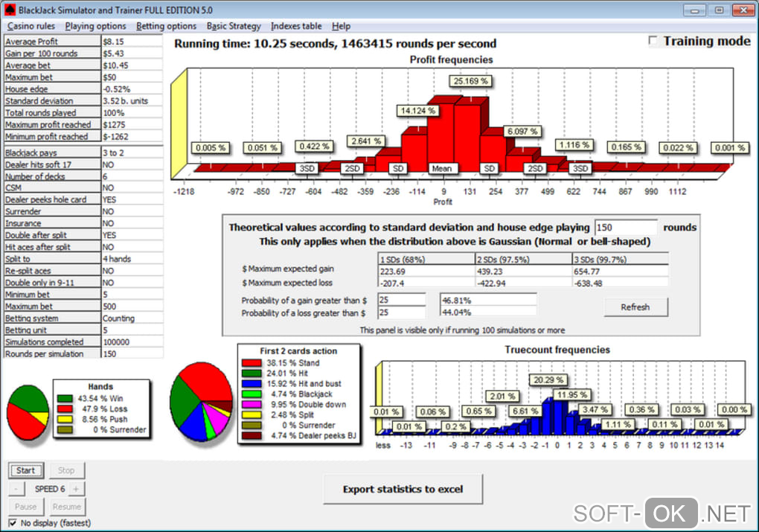This screenshot has width=759, height=532.
Task: Click the Resume button
Action: 66,507
